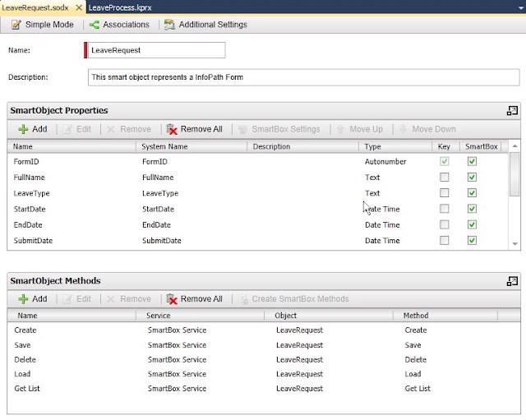Open the document tabs dropdown arrow

pyautogui.click(x=520, y=7)
